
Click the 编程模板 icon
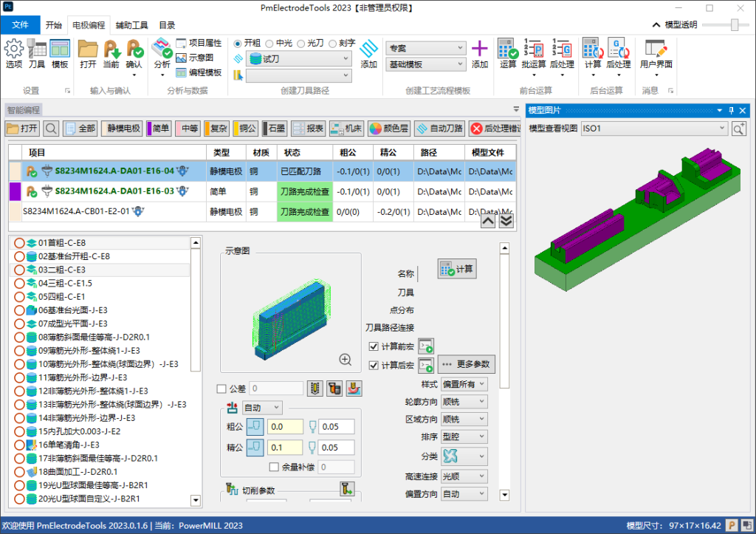tap(199, 72)
